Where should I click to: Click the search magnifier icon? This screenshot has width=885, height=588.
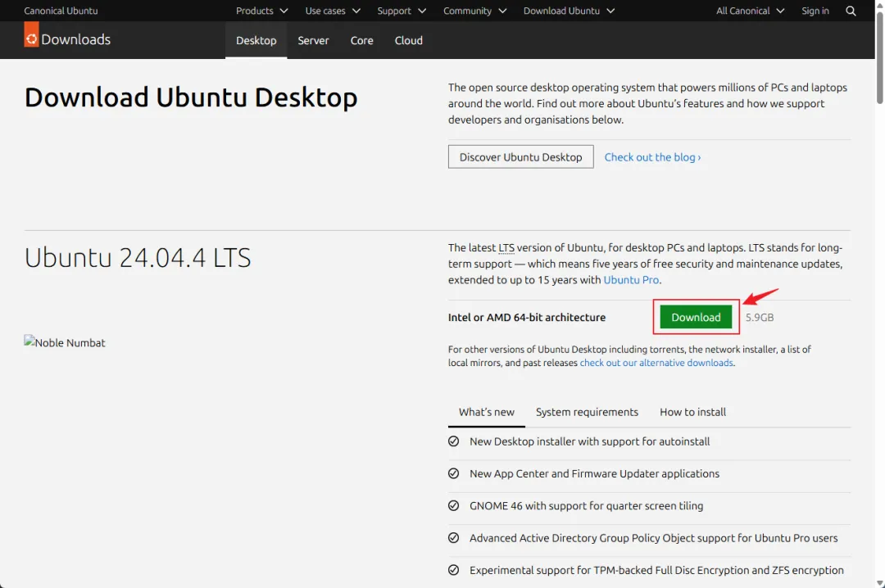coord(851,11)
